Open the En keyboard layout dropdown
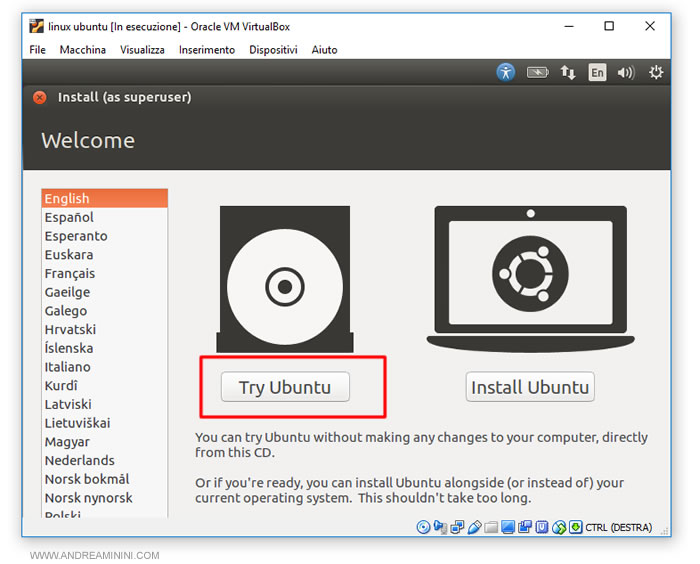700x564 pixels. (x=597, y=72)
